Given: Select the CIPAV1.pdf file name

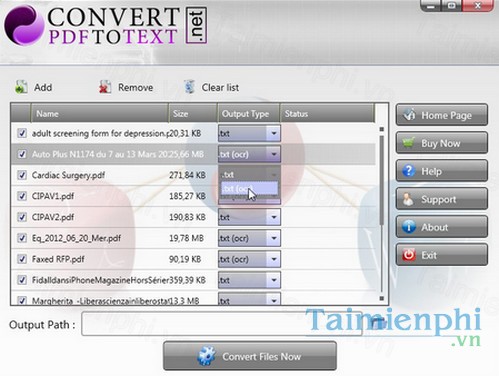Looking at the screenshot, I should coord(53,196).
